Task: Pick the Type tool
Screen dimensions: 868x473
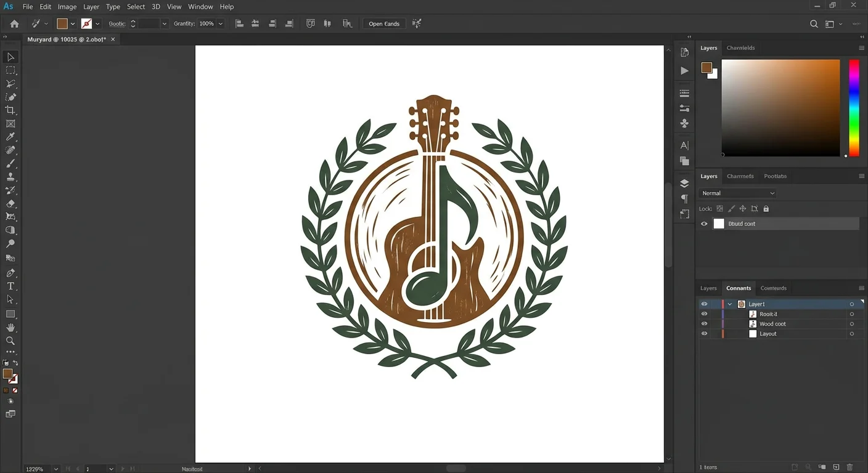Action: 10,286
